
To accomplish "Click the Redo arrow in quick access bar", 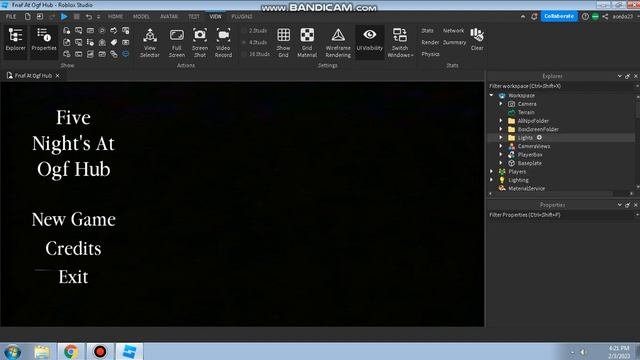I will pos(52,17).
